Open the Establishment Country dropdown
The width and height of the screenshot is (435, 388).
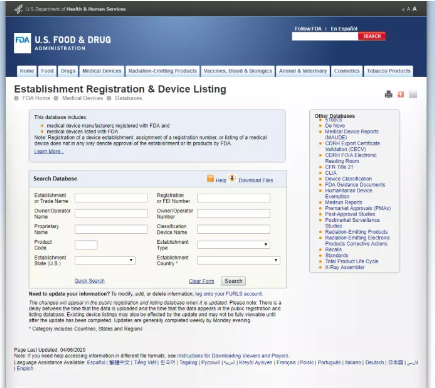click(x=238, y=260)
